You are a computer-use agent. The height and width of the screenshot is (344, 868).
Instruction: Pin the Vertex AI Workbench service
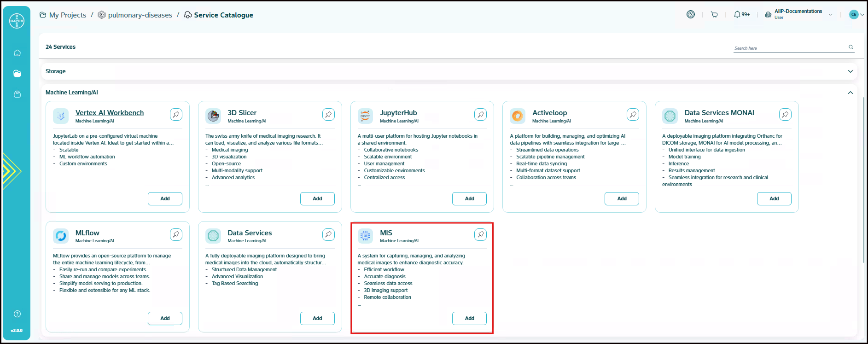point(176,114)
